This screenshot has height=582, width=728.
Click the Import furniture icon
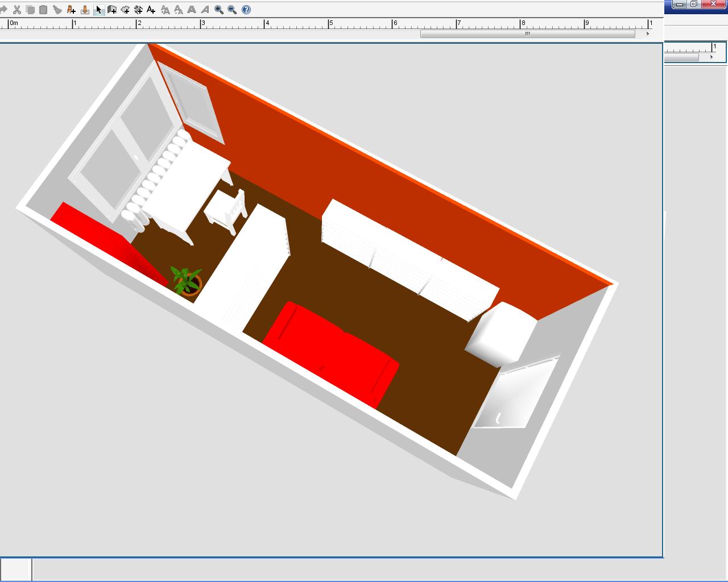point(85,10)
